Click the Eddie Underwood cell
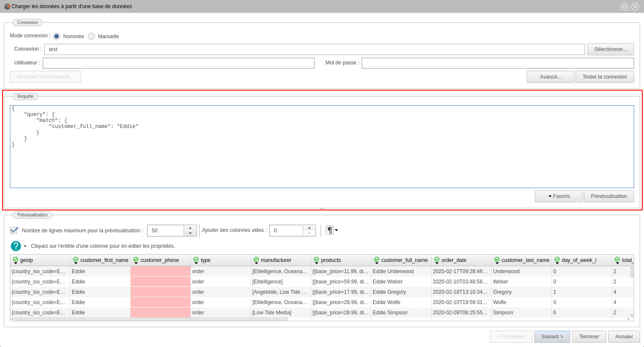This screenshot has height=347, width=644. pos(402,271)
